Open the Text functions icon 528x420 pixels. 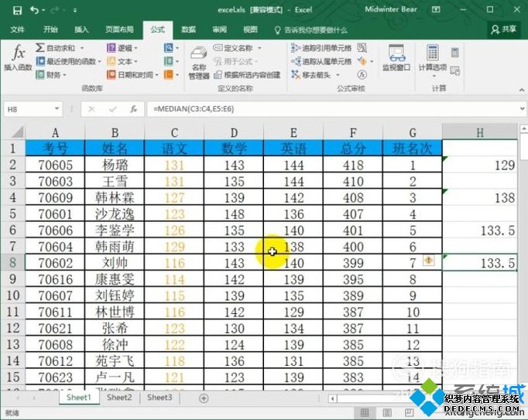click(111, 61)
